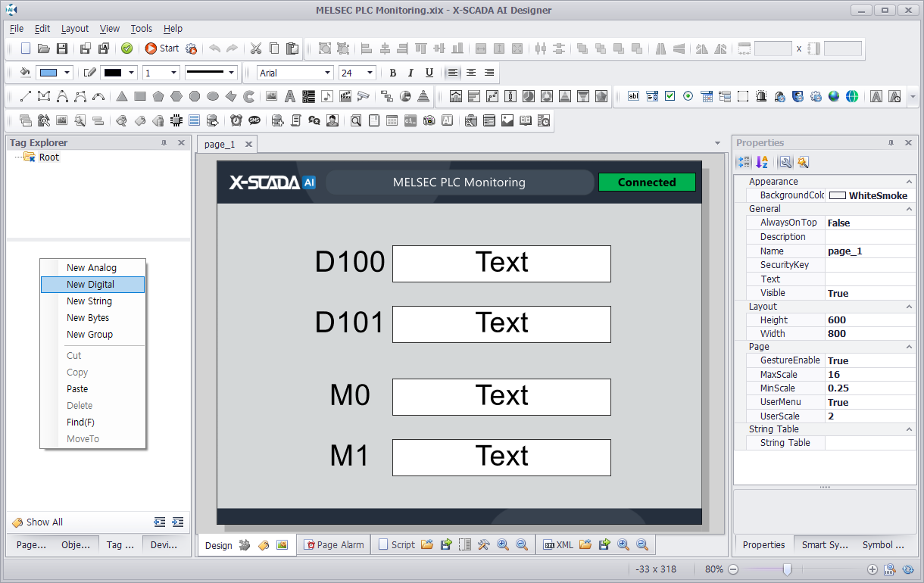Toggle italic text formatting
This screenshot has width=924, height=583.
[x=410, y=73]
